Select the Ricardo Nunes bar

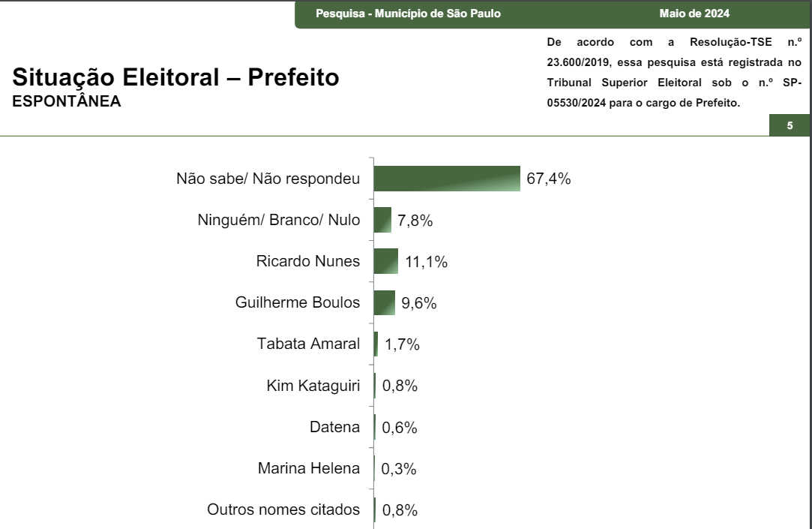(x=386, y=261)
